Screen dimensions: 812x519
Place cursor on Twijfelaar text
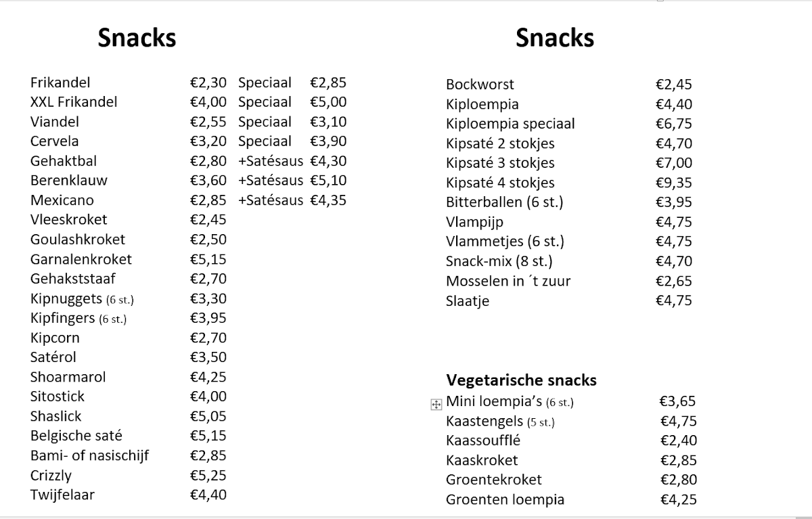tap(62, 495)
